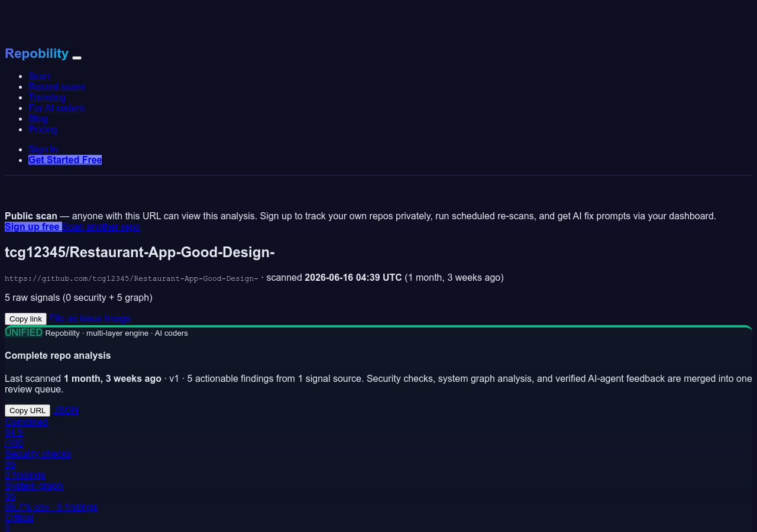Open the System graph link
The height and width of the screenshot is (532, 757).
34,485
